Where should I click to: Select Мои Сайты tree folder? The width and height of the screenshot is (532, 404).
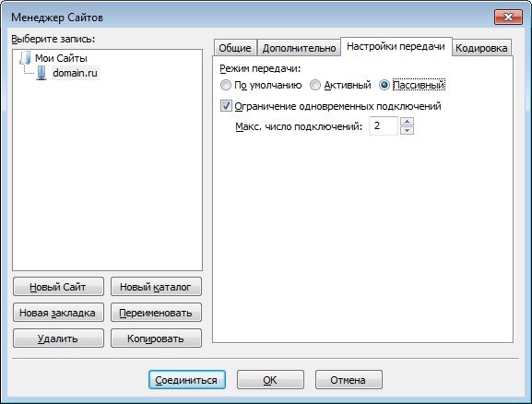[x=61, y=58]
